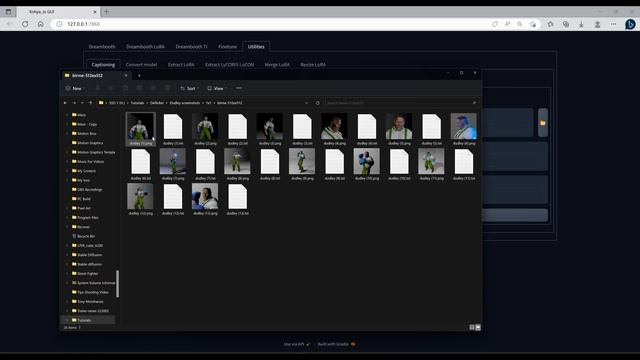This screenshot has height=360, width=640.
Task: Open the Dreambooth TI tab
Action: click(191, 47)
